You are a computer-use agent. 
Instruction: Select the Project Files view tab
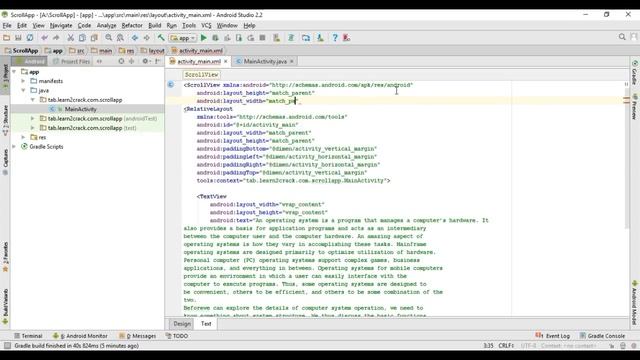[x=71, y=61]
